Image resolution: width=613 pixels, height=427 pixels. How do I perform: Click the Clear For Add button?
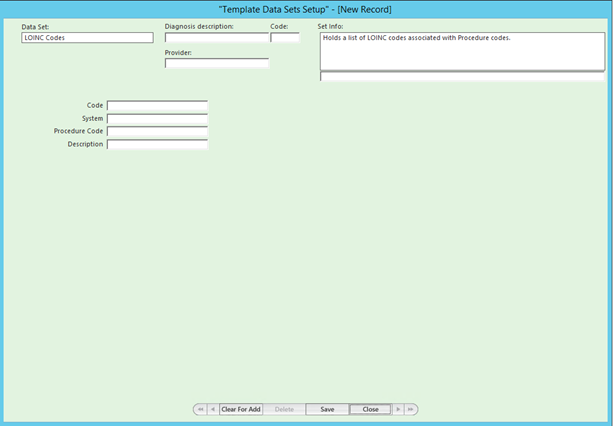point(241,409)
